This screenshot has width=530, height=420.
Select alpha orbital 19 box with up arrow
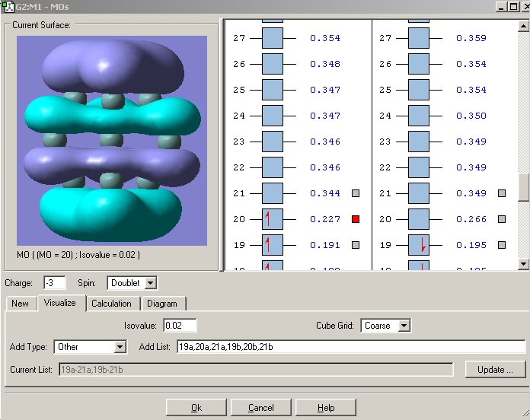pyautogui.click(x=273, y=245)
